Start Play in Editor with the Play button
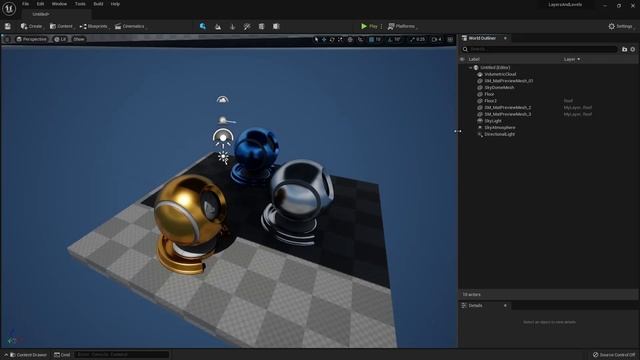Image resolution: width=640 pixels, height=360 pixels. [369, 26]
